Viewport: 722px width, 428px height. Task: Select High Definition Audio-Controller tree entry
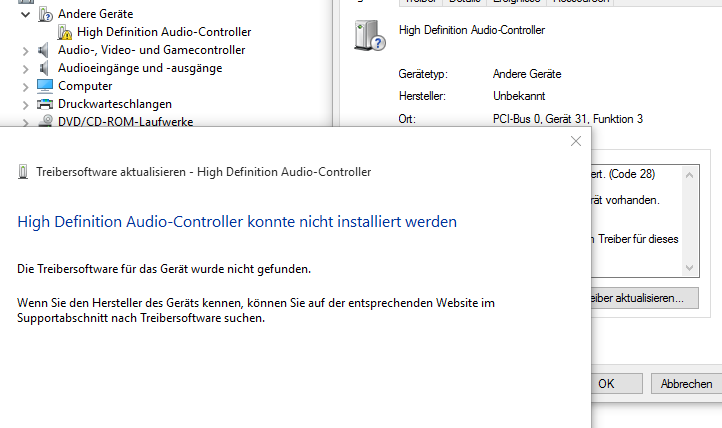(x=164, y=32)
